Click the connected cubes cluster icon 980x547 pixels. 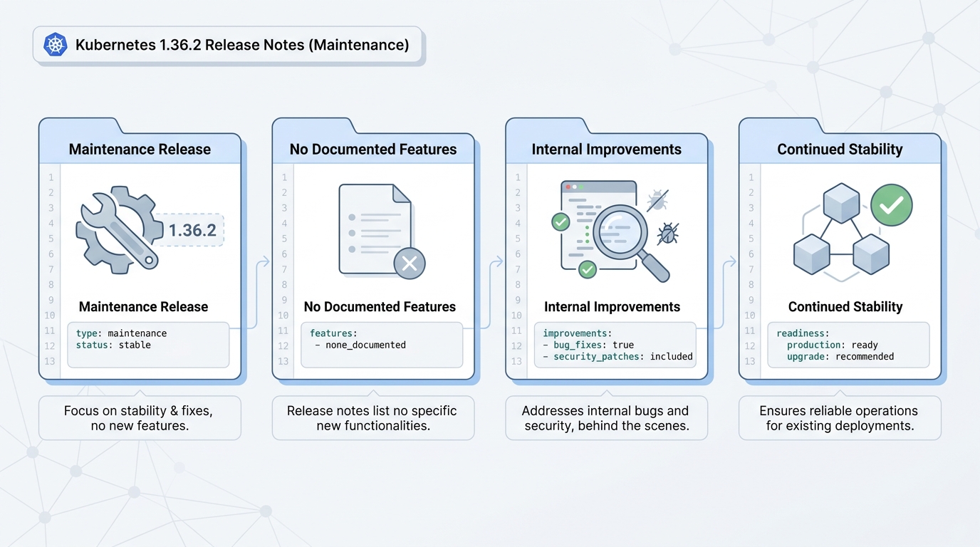842,232
